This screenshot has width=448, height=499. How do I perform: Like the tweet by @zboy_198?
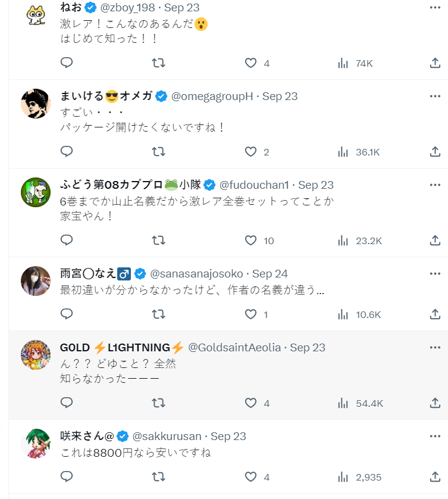[251, 63]
